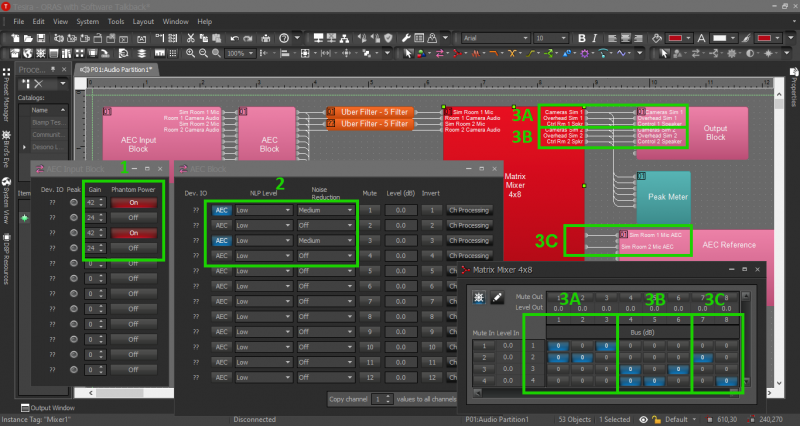Click the pink routing arrows toolbar icon

click(x=439, y=53)
